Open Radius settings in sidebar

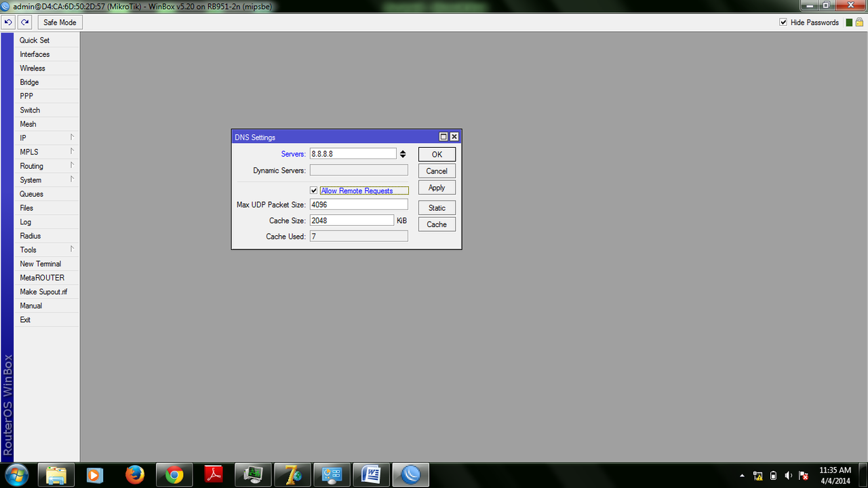[47, 236]
